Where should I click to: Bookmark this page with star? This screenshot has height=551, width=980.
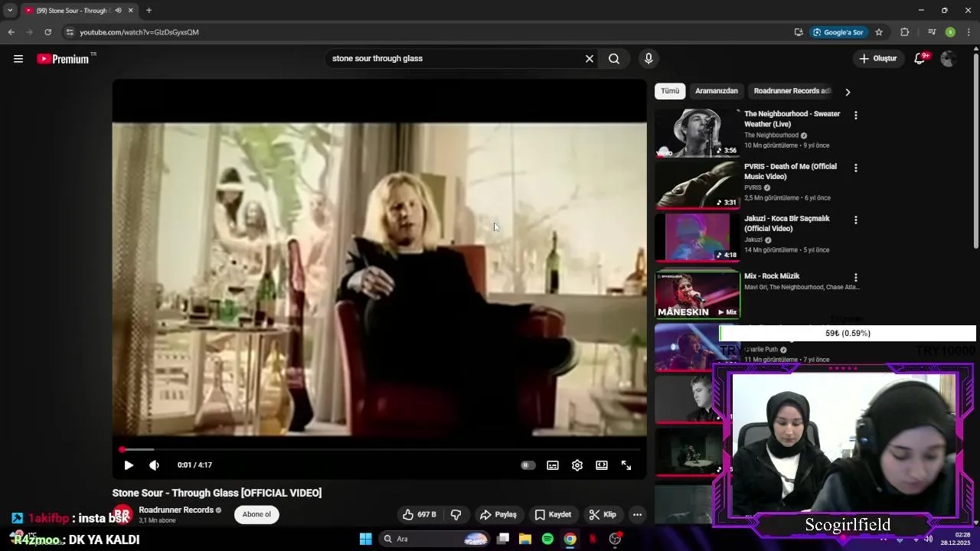(879, 32)
